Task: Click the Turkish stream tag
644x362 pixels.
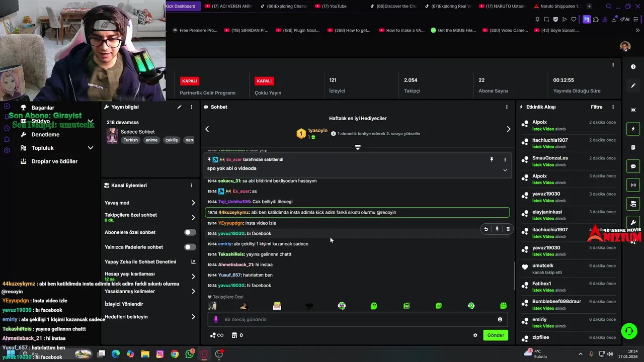Action: coord(131,140)
